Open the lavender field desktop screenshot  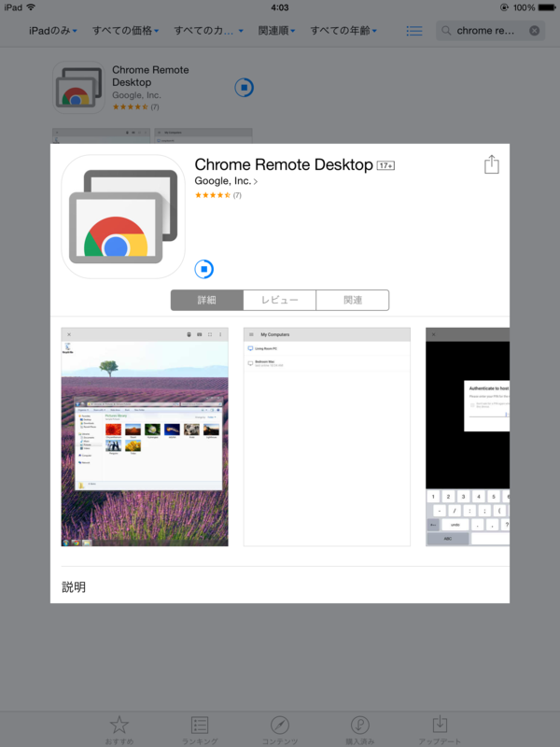(145, 437)
